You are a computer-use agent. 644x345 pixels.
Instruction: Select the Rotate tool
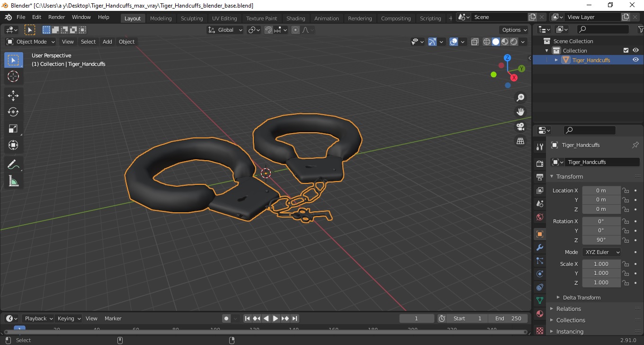(13, 112)
